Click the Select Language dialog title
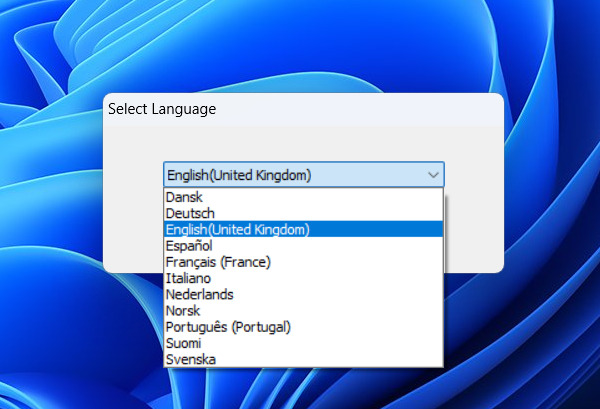Viewport: 600px width, 409px height. 162,109
